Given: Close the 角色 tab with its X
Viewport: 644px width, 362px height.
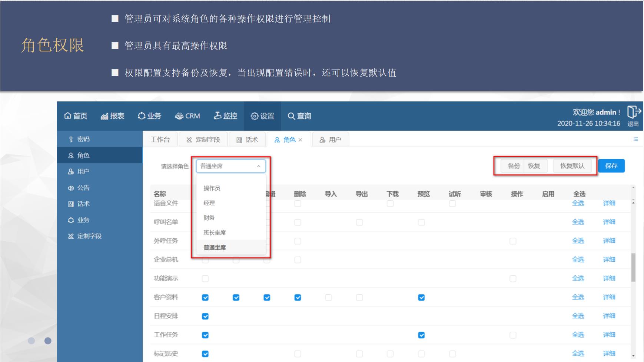Looking at the screenshot, I should coord(301,140).
